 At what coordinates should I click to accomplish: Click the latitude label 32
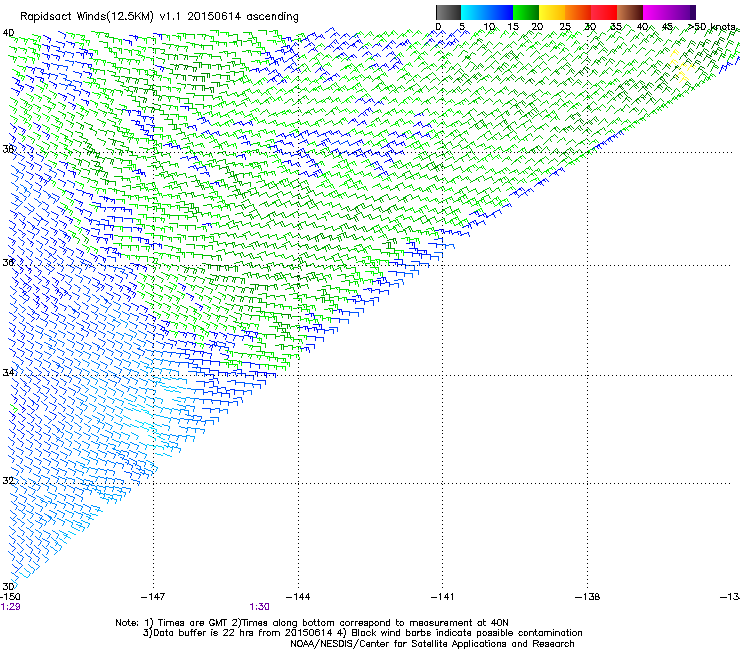8,481
